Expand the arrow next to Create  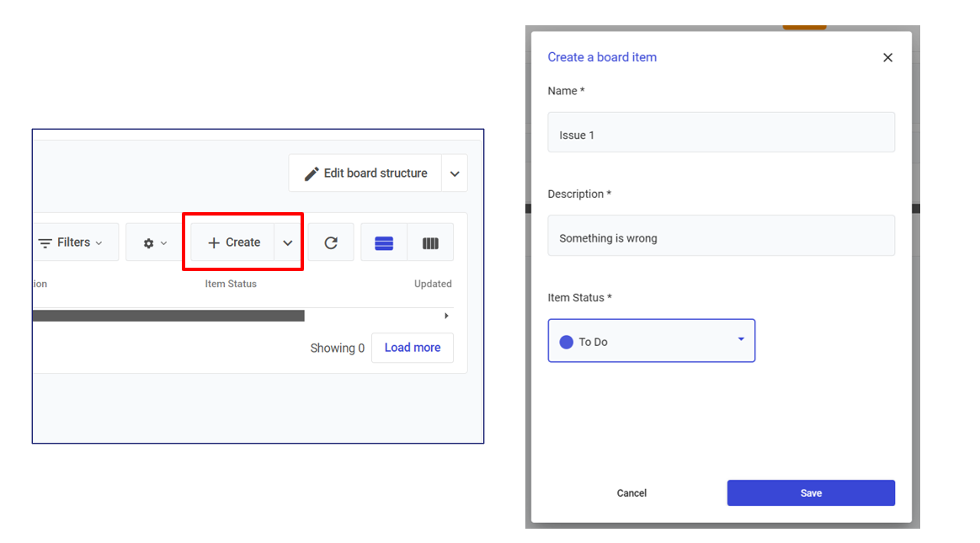pos(288,242)
